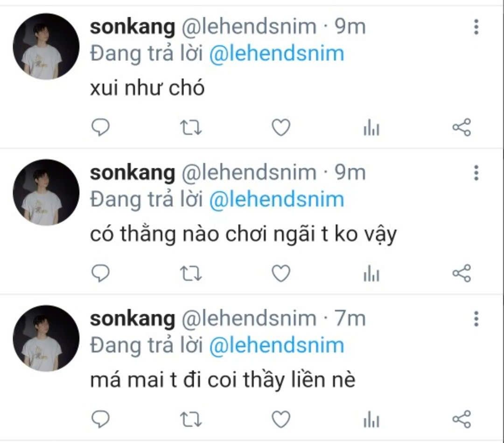Open more options on second sonkang tweet
Viewport: 504px width, 443px height.
(x=476, y=173)
